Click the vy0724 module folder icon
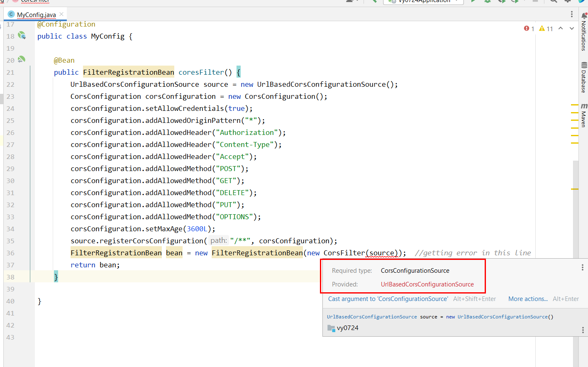The width and height of the screenshot is (588, 367). (331, 328)
